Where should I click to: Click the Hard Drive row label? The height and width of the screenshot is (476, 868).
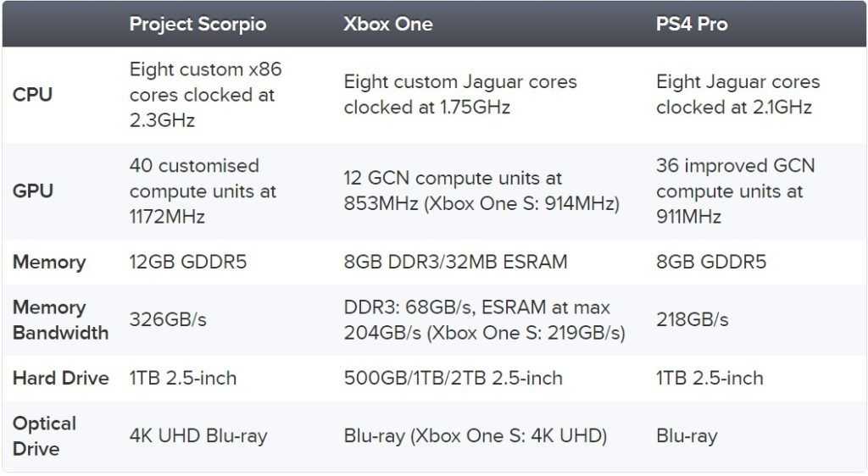pos(60,378)
